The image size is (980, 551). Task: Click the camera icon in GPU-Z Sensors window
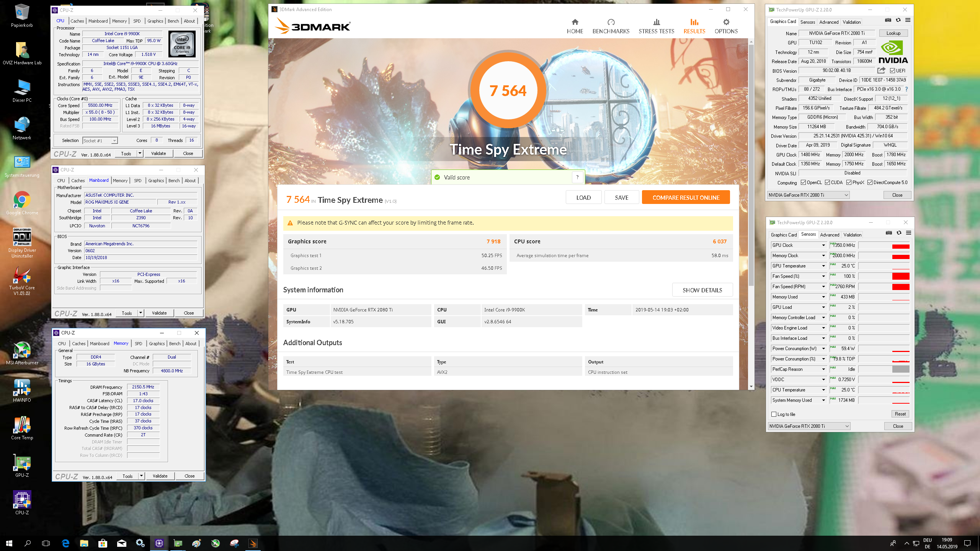889,233
